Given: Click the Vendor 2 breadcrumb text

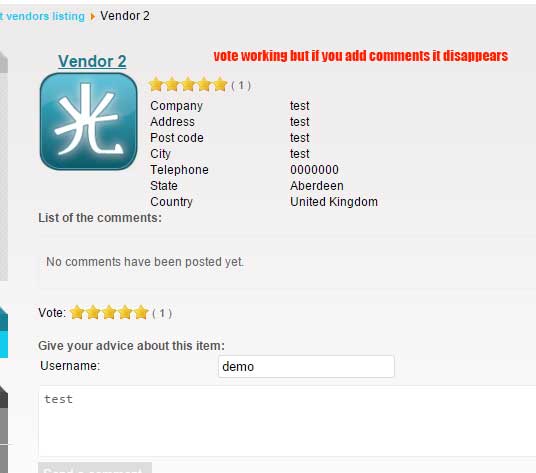Looking at the screenshot, I should [x=125, y=16].
